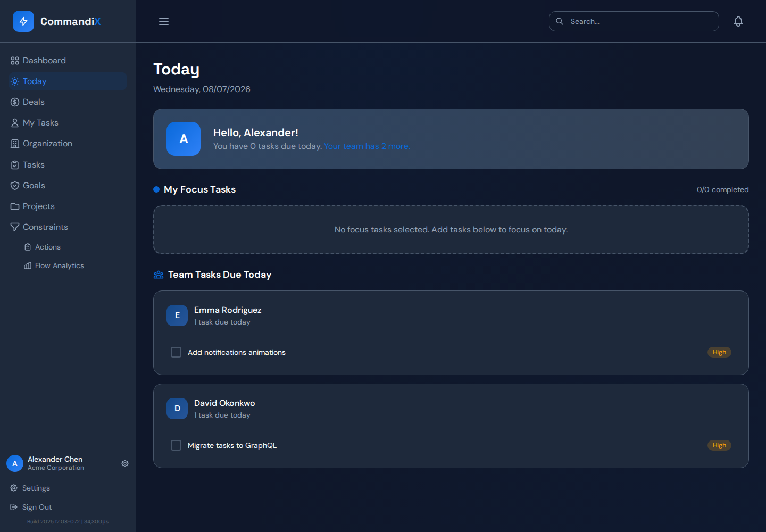The width and height of the screenshot is (766, 532).
Task: Click into the Search field
Action: click(x=634, y=21)
